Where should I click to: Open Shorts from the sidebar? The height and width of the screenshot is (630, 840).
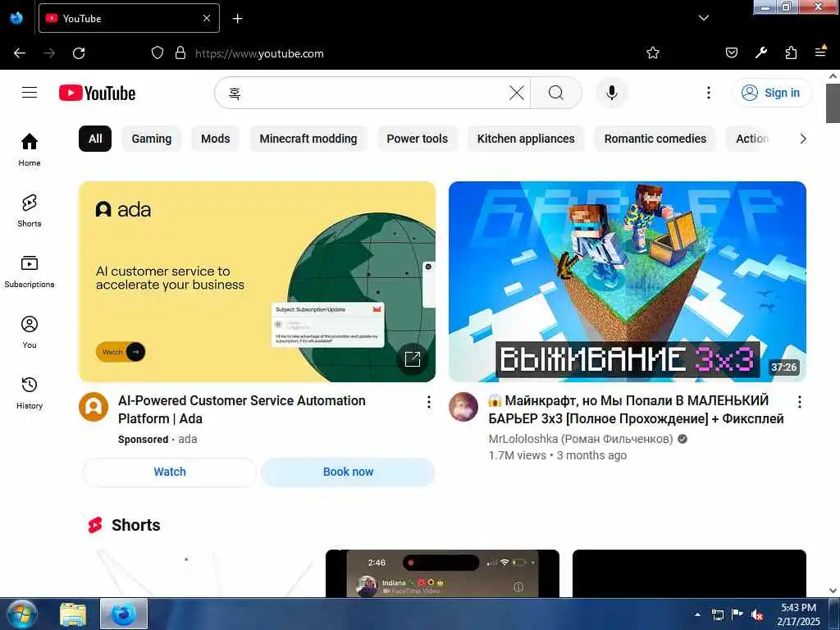tap(30, 211)
